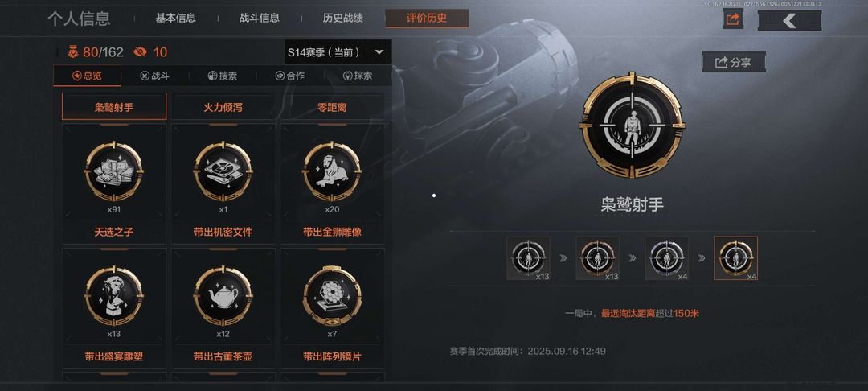Image resolution: width=868 pixels, height=391 pixels.
Task: Open the 历史战绩 tab
Action: [x=343, y=18]
